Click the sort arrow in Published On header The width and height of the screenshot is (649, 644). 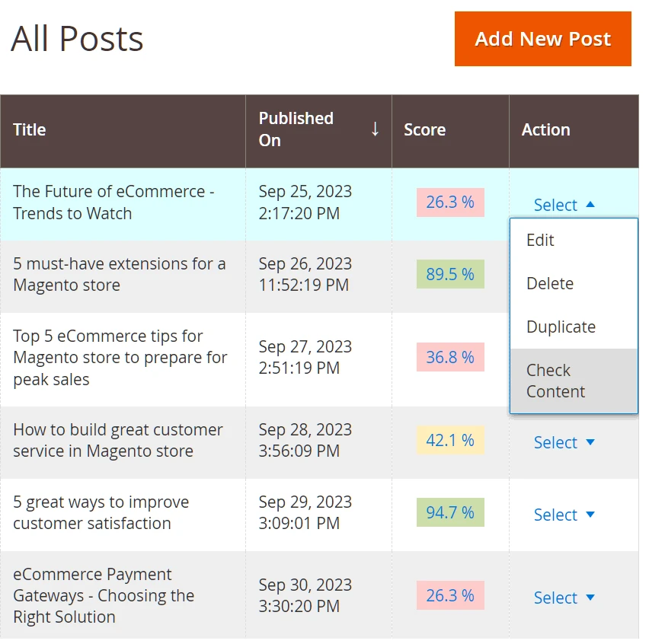(375, 129)
